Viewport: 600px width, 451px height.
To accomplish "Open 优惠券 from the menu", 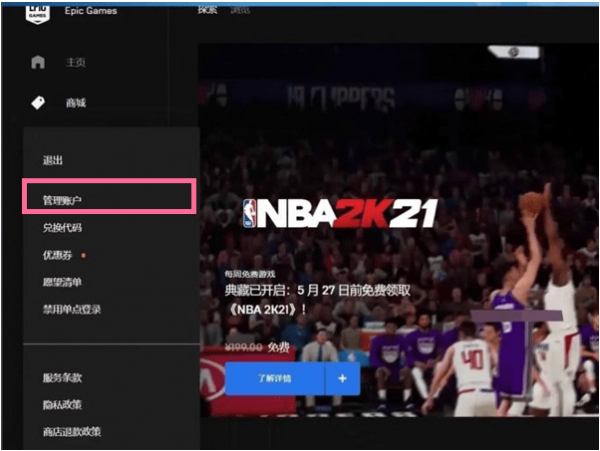I will click(57, 255).
